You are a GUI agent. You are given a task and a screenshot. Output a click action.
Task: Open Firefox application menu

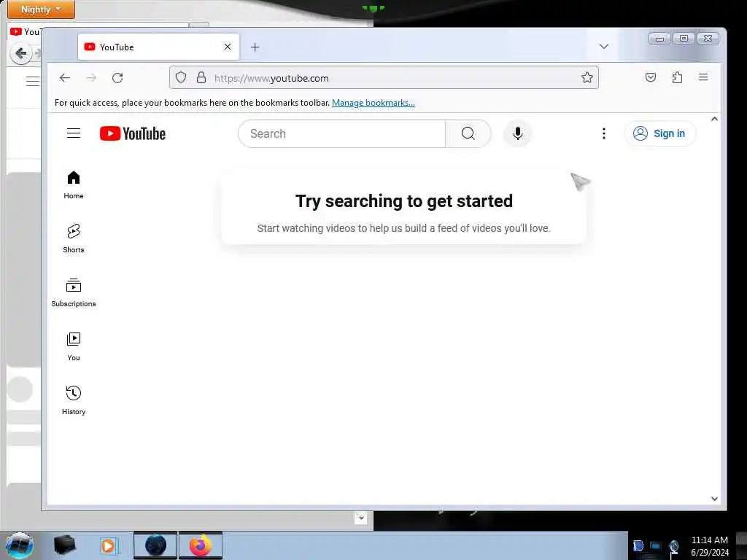pyautogui.click(x=703, y=77)
